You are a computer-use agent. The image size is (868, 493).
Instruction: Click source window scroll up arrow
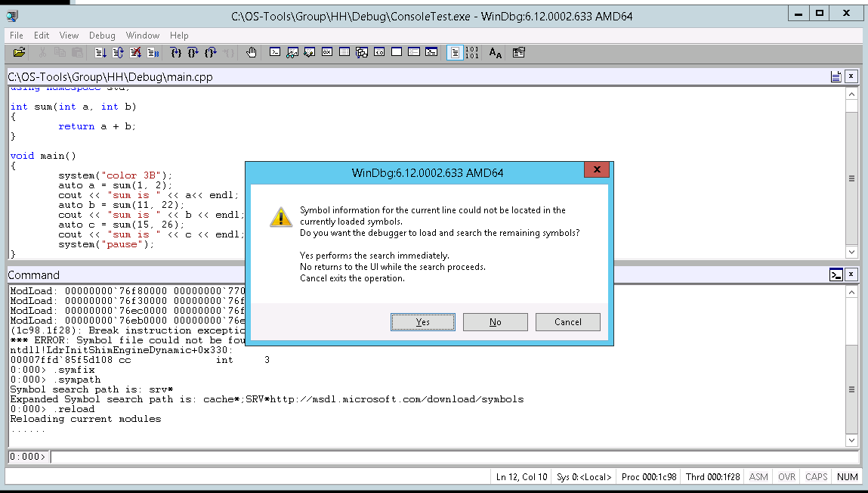(851, 94)
